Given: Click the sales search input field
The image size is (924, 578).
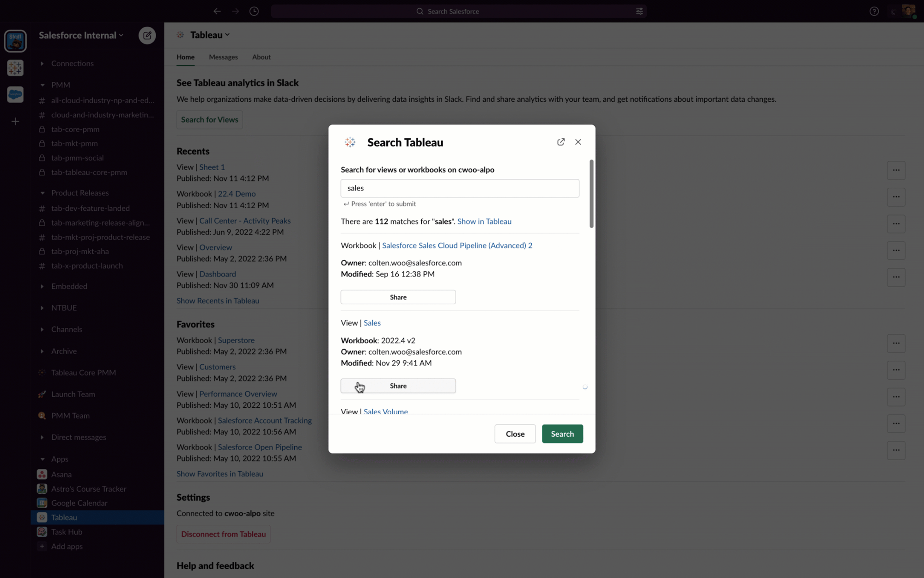Looking at the screenshot, I should pos(459,188).
